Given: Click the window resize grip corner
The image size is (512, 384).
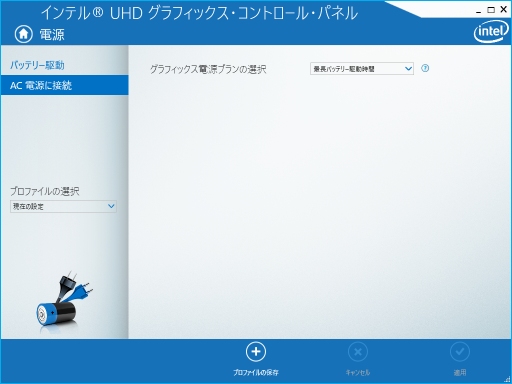Looking at the screenshot, I should [508, 379].
